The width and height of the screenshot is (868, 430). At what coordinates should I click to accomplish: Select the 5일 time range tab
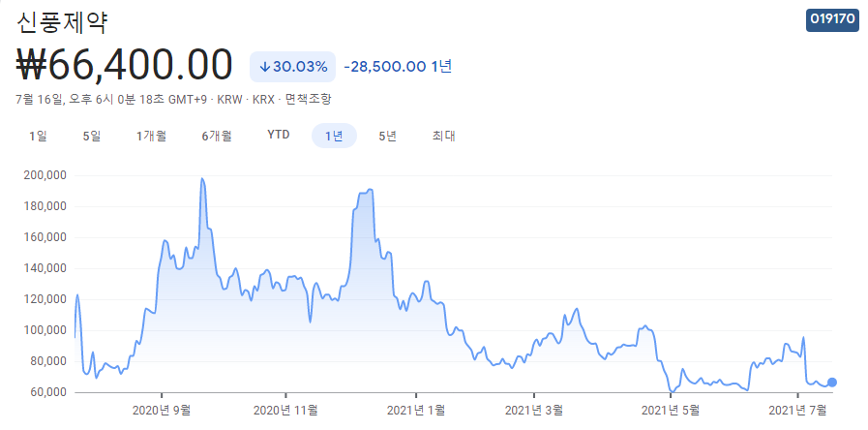click(92, 136)
